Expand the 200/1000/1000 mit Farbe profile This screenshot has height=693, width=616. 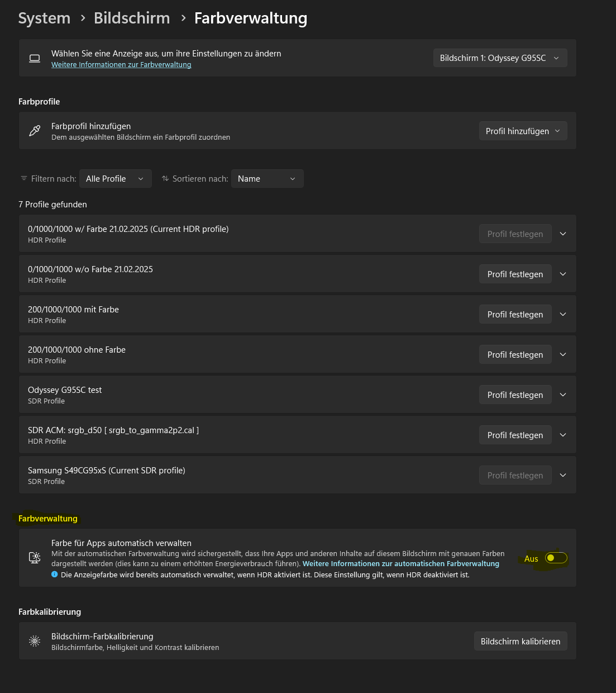[563, 314]
